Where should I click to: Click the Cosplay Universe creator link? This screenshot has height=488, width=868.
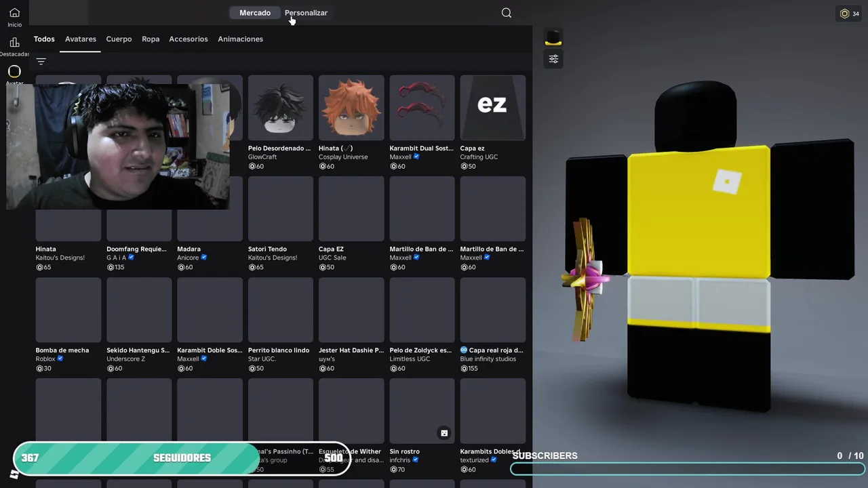[343, 157]
